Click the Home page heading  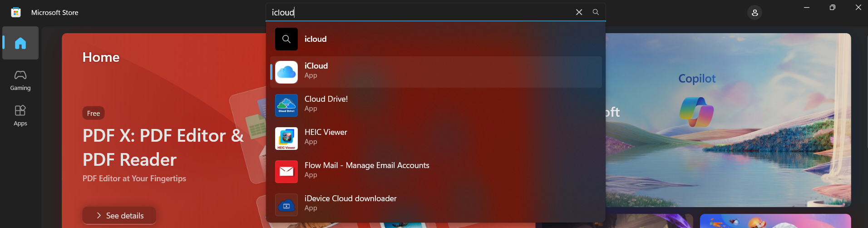[101, 57]
